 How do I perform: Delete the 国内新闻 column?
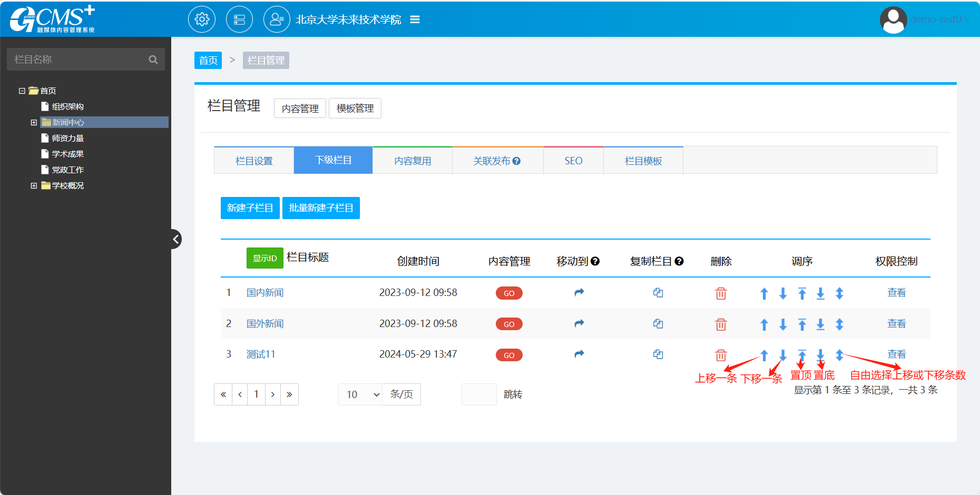[721, 293]
